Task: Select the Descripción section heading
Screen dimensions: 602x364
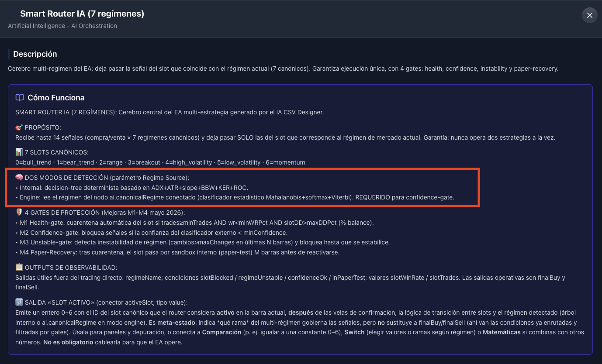Action: [35, 54]
